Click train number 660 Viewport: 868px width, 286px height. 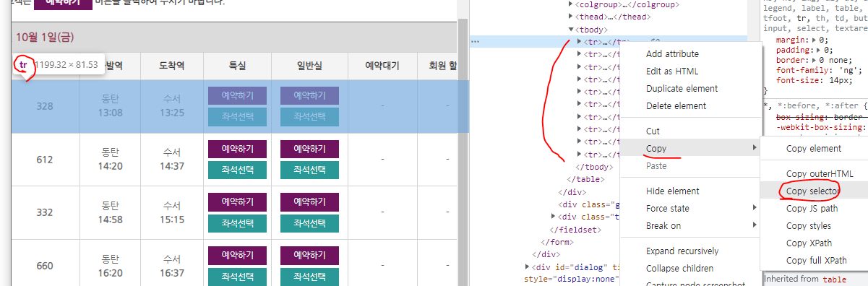pyautogui.click(x=45, y=266)
